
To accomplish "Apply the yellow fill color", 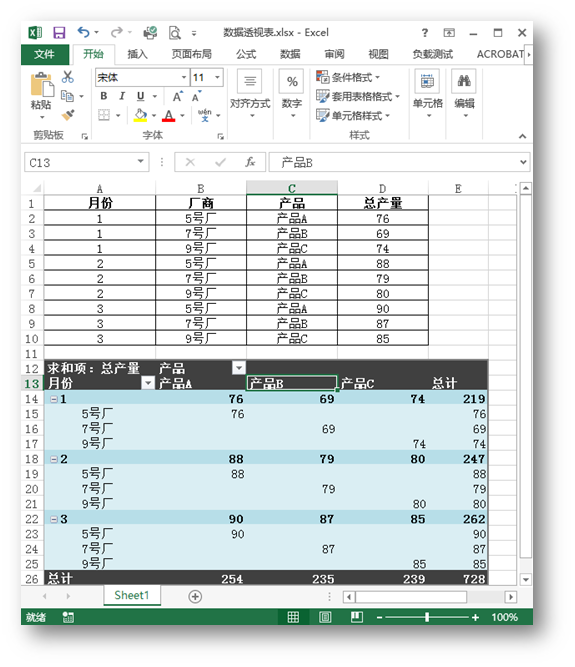I will (140, 115).
